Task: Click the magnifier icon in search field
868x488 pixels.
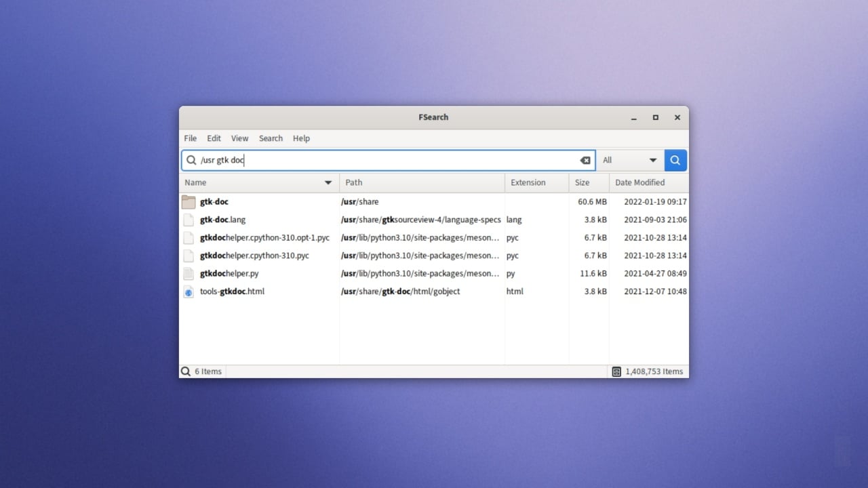Action: (191, 161)
